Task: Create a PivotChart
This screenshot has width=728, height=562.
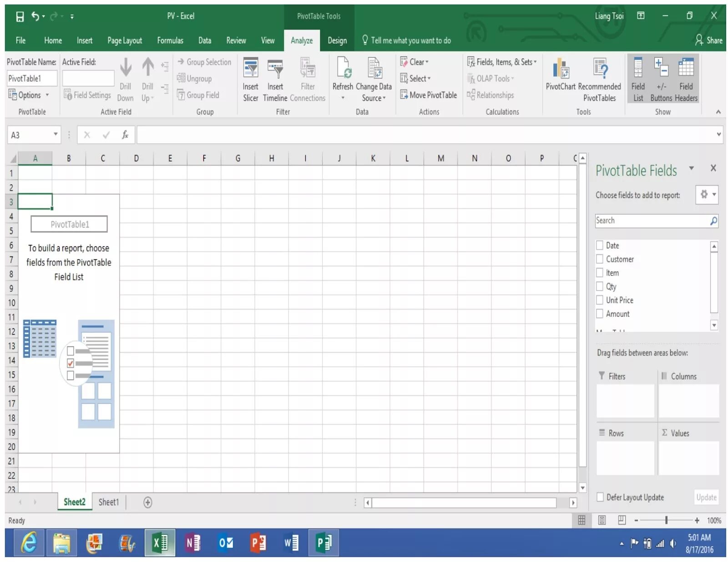Action: [561, 75]
